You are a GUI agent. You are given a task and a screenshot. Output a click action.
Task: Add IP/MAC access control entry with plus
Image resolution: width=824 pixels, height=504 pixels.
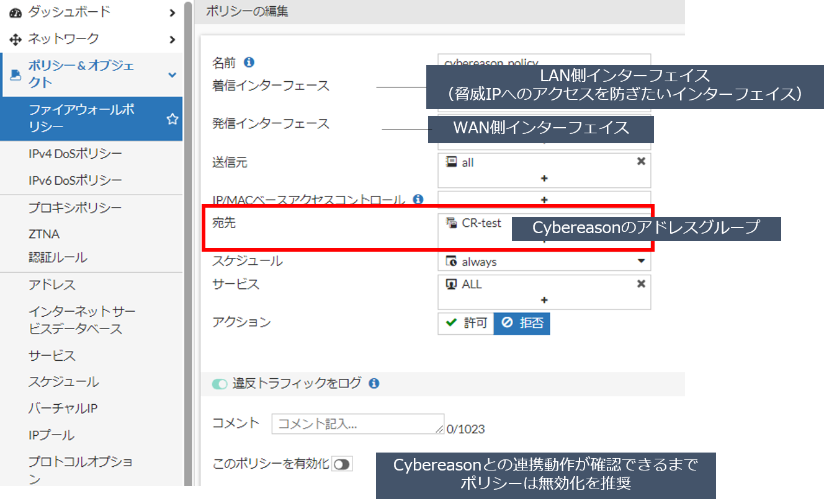[x=544, y=200]
